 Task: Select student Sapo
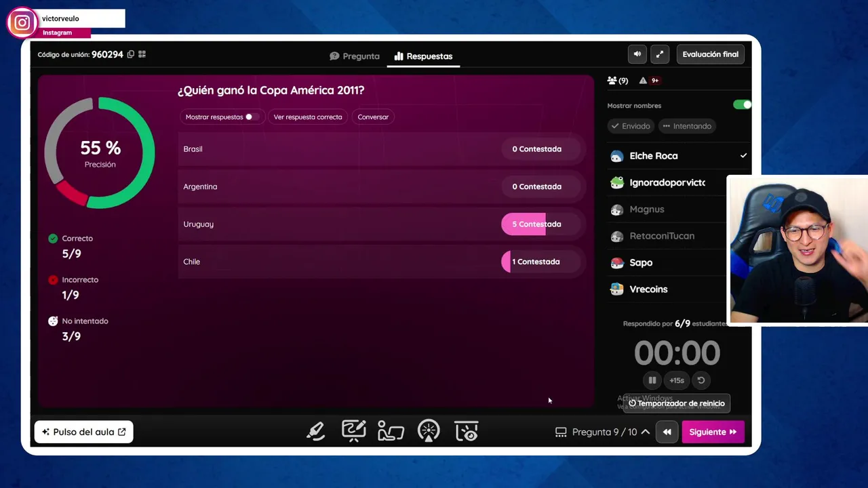[x=667, y=262]
